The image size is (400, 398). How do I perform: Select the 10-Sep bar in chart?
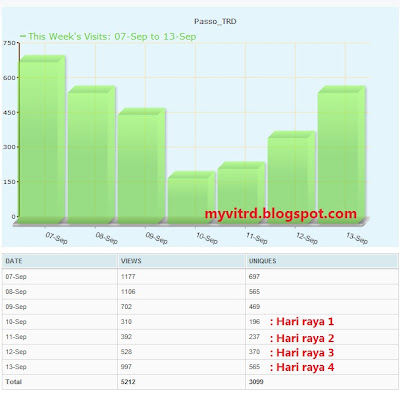tap(192, 197)
